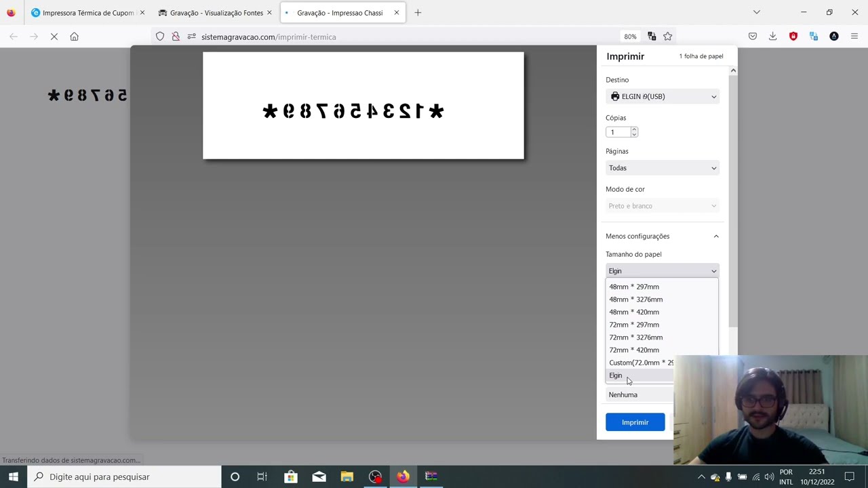Image resolution: width=868 pixels, height=488 pixels.
Task: Bookmark this page with star icon
Action: (668, 37)
